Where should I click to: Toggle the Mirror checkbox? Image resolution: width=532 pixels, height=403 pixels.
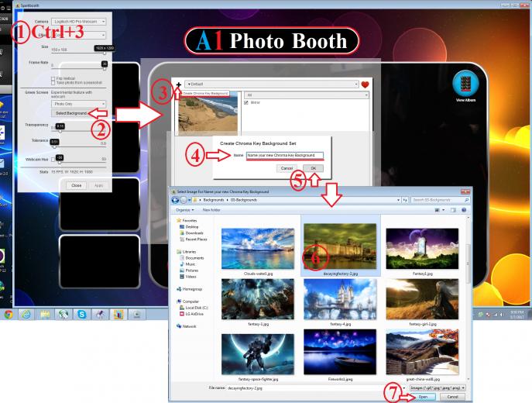[x=246, y=102]
